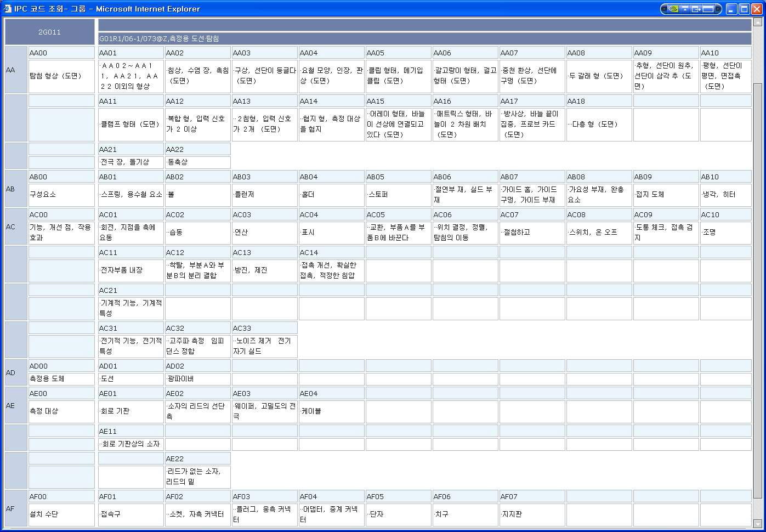Screen dimensions: 766x532
Task: Select the AE row header
Action: pyautogui.click(x=16, y=405)
